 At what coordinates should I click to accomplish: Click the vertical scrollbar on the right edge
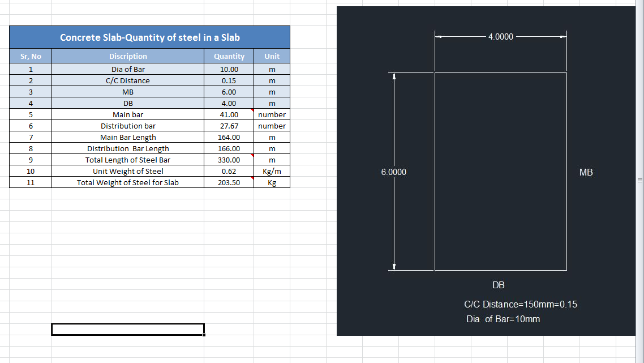coord(641,180)
